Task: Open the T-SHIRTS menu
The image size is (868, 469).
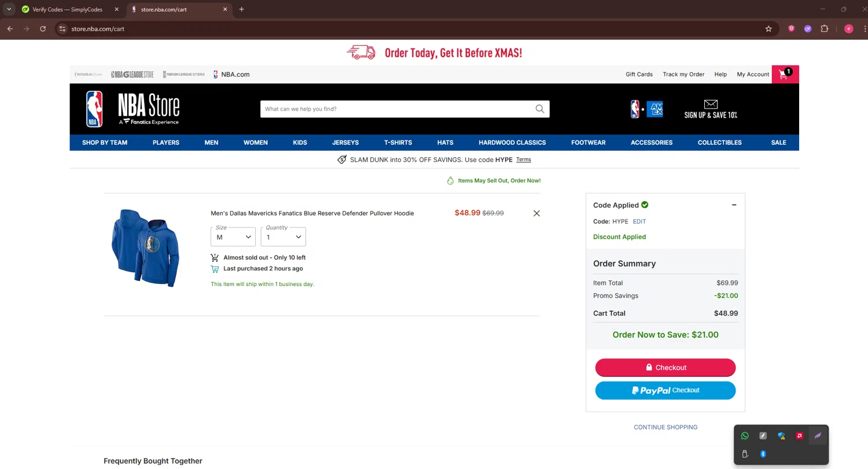Action: click(398, 142)
